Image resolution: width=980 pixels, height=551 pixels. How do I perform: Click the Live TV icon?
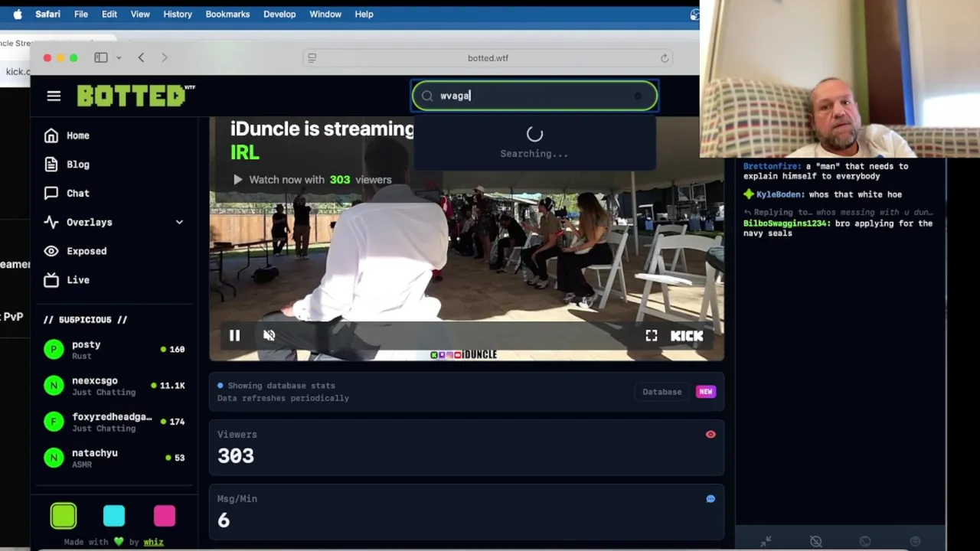coord(51,280)
